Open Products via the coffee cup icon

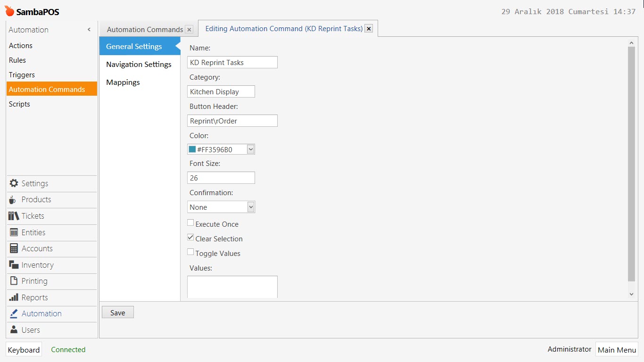pyautogui.click(x=13, y=200)
